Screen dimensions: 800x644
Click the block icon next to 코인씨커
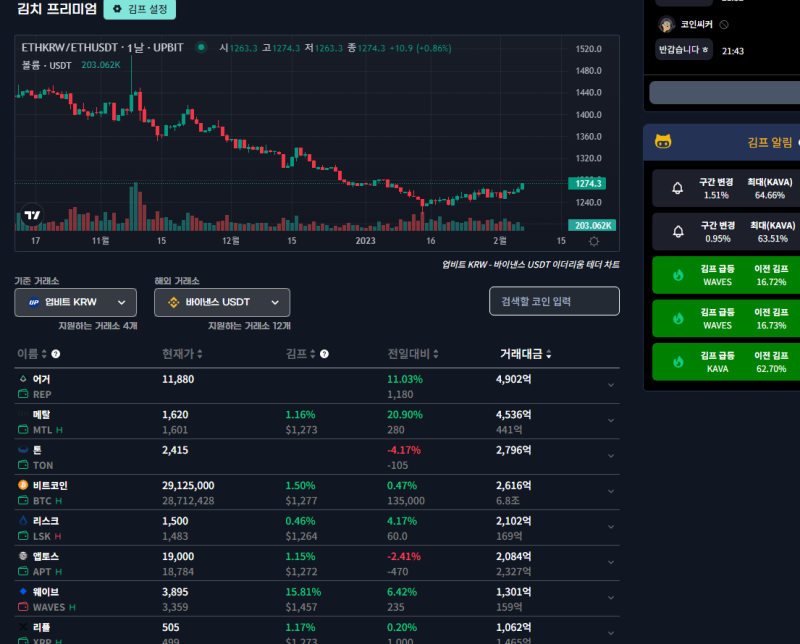[x=724, y=24]
